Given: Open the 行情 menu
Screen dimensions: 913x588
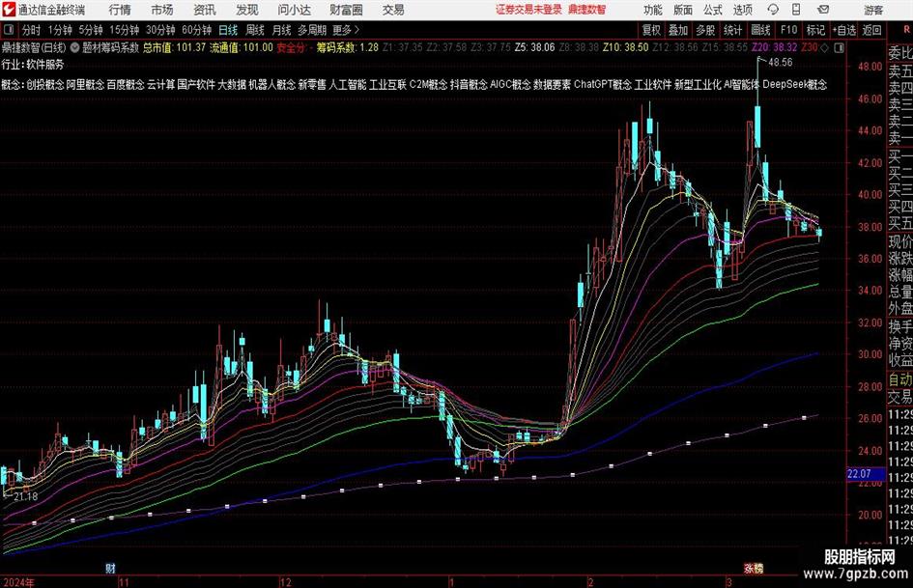Looking at the screenshot, I should (120, 10).
